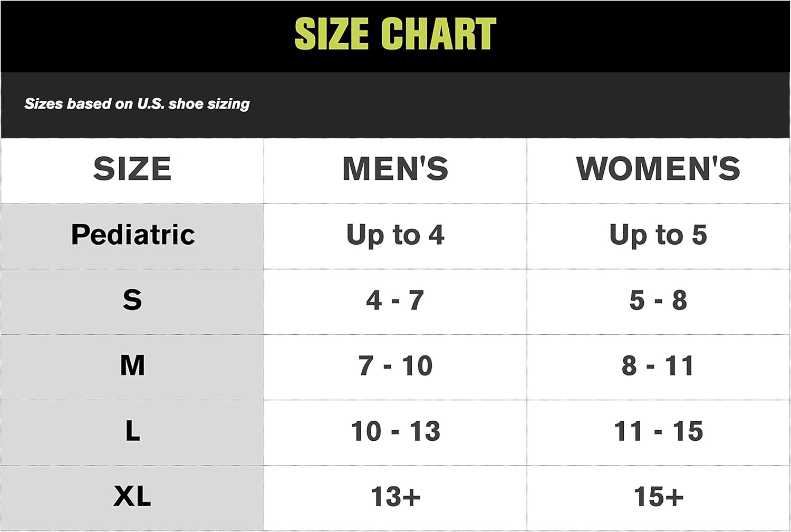
Task: Click the L size row label
Action: click(132, 431)
